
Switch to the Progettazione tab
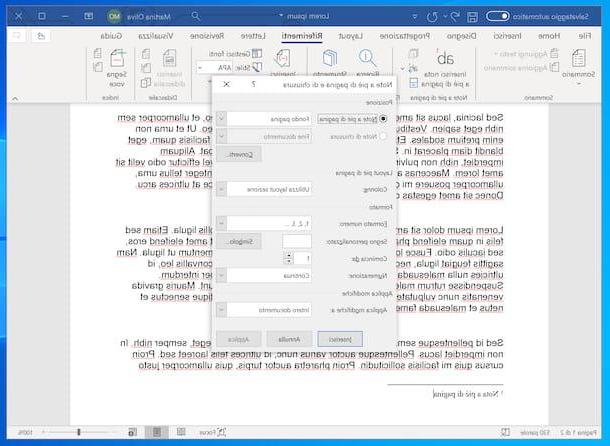405,36
